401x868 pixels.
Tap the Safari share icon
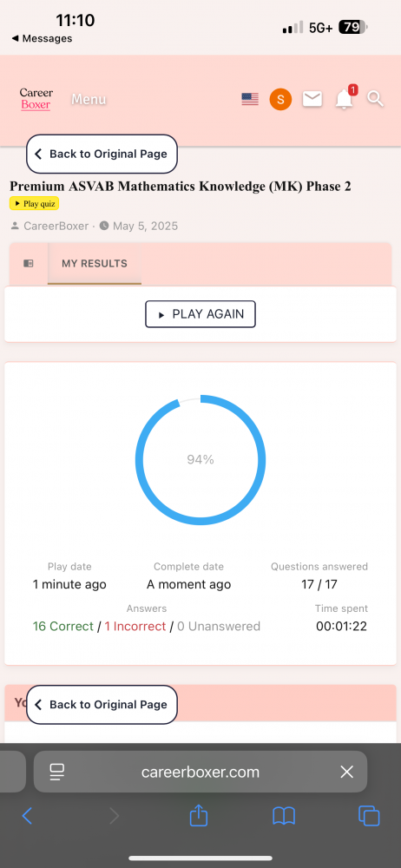pos(198,815)
